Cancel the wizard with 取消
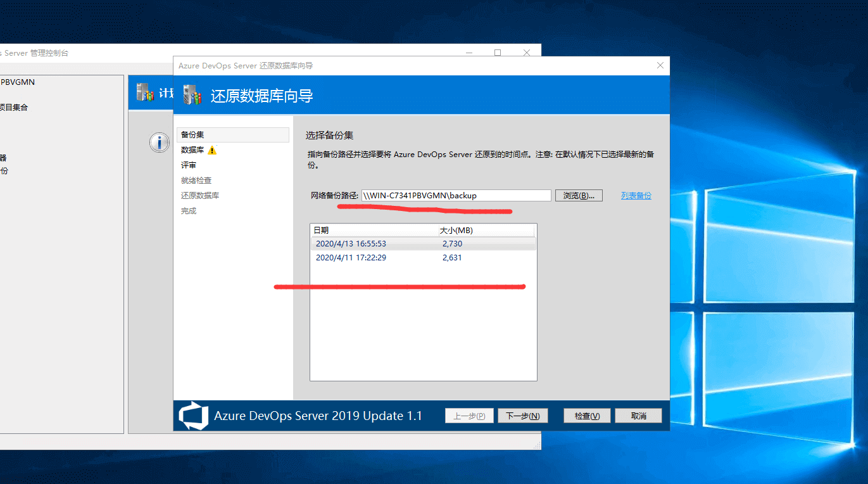Viewport: 868px width, 484px height. pyautogui.click(x=638, y=416)
